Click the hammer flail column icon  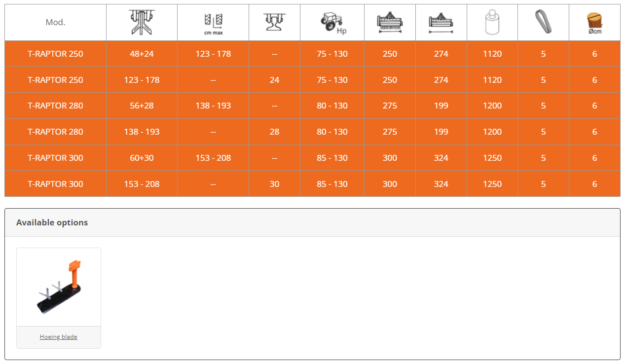(x=274, y=22)
